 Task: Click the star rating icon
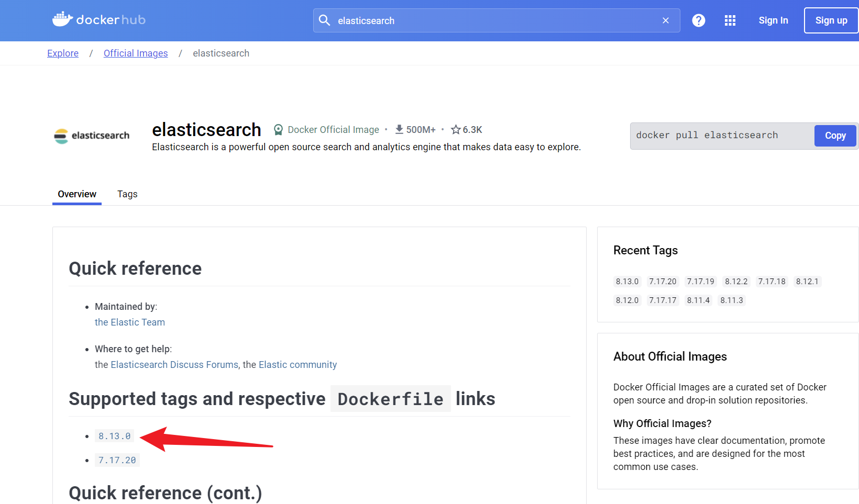point(456,129)
